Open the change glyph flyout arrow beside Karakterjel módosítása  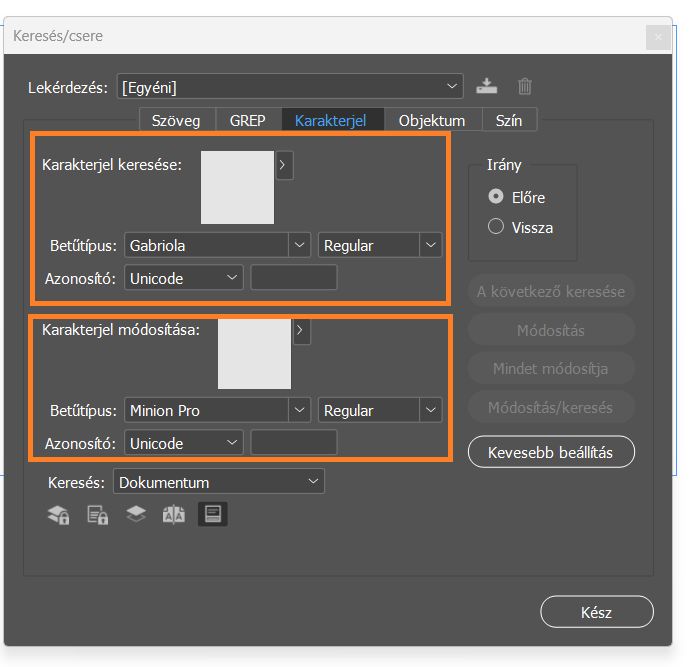[x=301, y=330]
